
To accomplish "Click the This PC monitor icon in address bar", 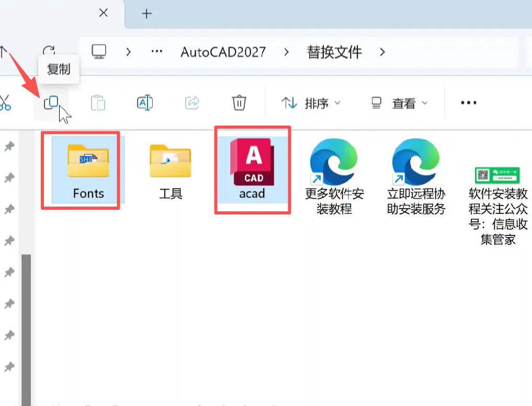I will [x=99, y=52].
